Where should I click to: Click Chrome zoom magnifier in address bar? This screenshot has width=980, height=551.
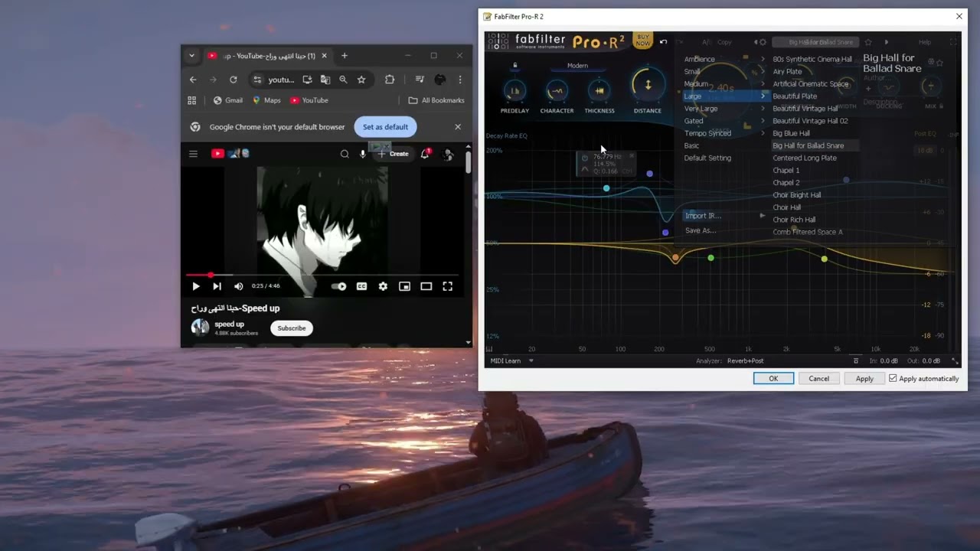click(x=343, y=79)
